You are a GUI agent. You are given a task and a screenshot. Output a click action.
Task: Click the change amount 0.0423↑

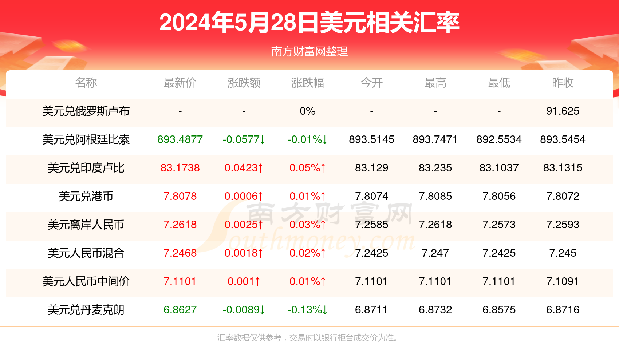pos(244,168)
